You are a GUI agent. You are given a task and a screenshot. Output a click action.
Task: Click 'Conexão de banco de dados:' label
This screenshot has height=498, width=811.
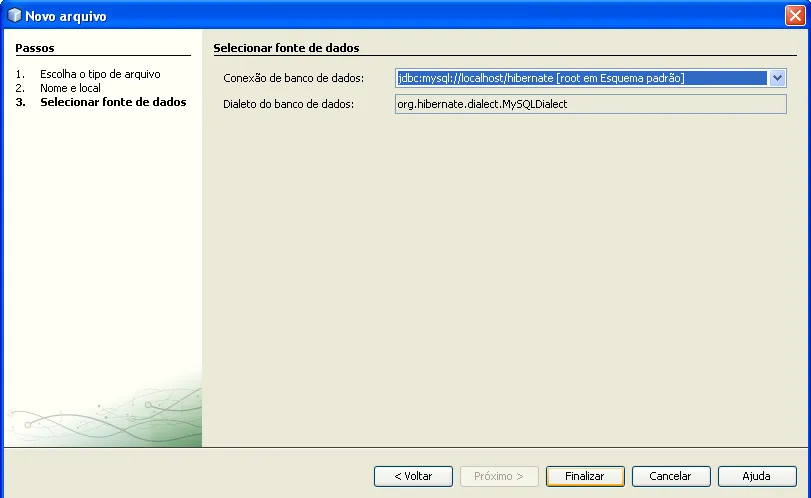293,78
